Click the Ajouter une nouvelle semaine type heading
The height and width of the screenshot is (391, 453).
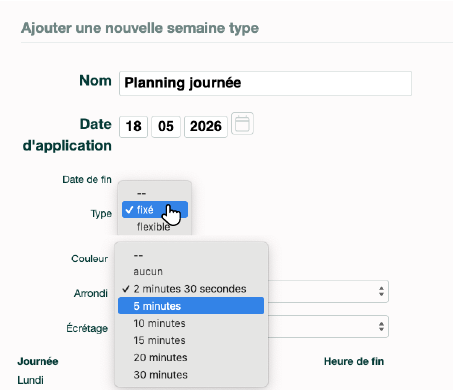[140, 28]
